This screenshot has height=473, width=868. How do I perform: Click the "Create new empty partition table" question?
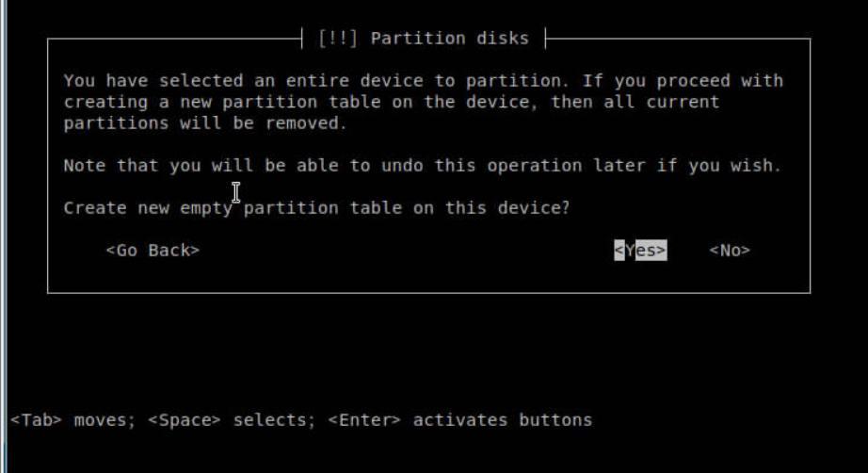click(316, 208)
